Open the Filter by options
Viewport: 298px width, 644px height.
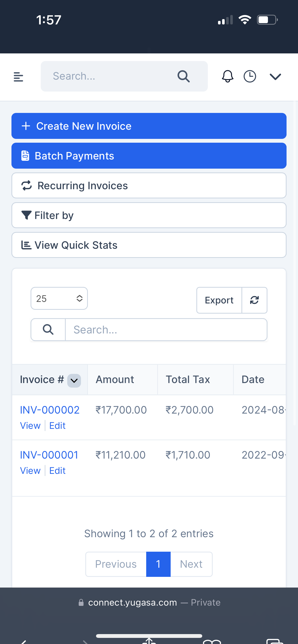149,215
